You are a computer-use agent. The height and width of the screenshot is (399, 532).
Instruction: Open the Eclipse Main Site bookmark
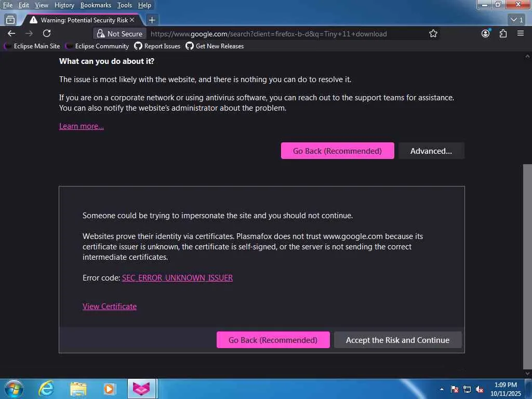point(32,46)
